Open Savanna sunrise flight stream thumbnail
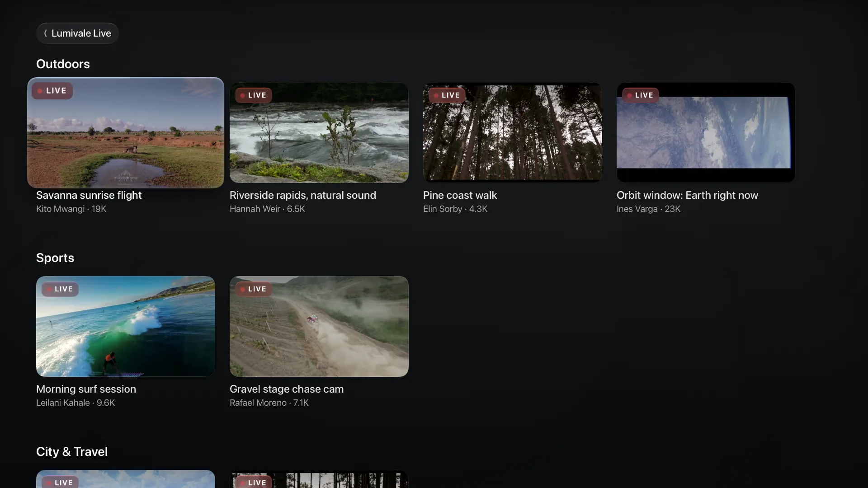This screenshot has width=868, height=488. (x=126, y=132)
